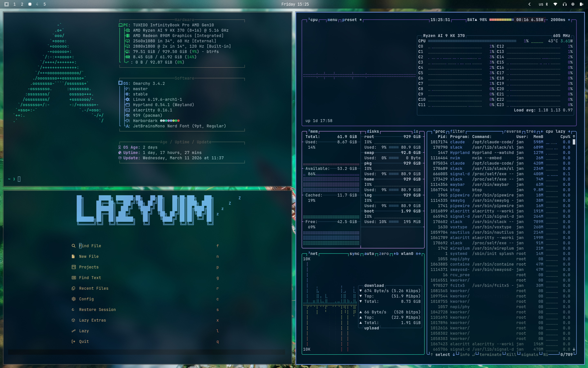
Task: Click signals in btop proc footer
Action: point(530,355)
